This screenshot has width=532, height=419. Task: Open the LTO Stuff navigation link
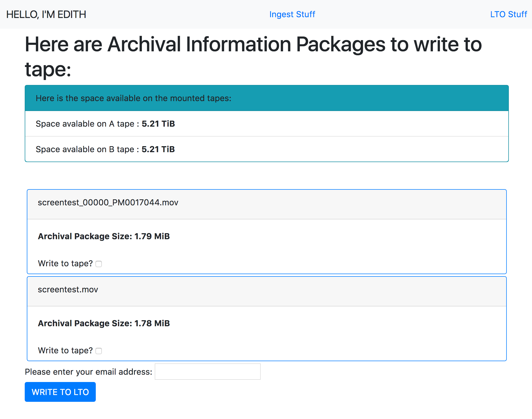(508, 14)
